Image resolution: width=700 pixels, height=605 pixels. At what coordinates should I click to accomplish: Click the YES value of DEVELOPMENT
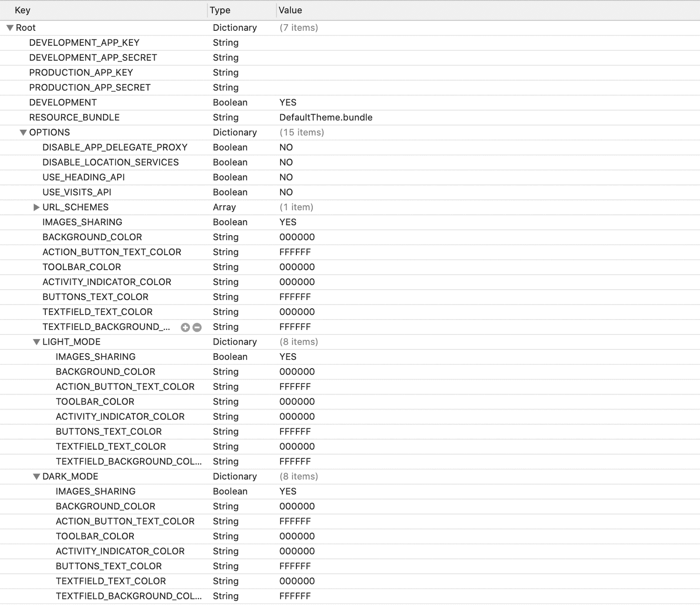pyautogui.click(x=288, y=103)
